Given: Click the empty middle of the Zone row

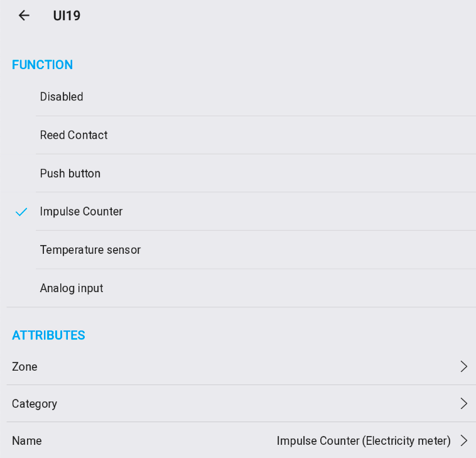Looking at the screenshot, I should 239,367.
